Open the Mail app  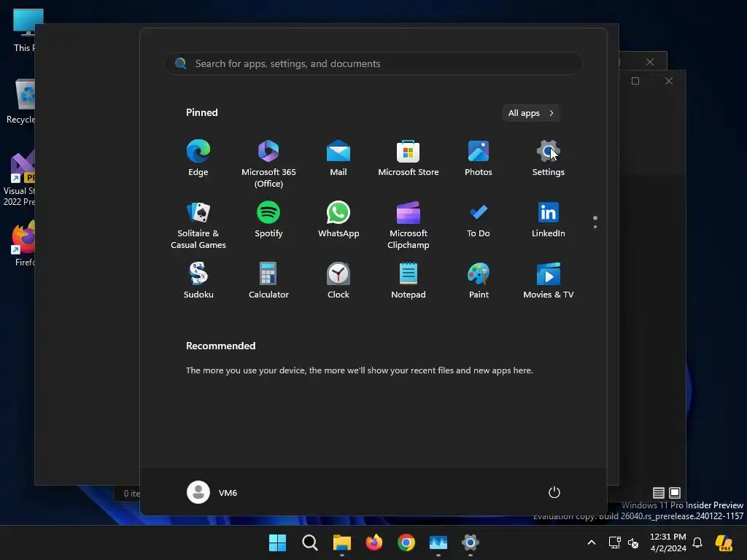(338, 158)
